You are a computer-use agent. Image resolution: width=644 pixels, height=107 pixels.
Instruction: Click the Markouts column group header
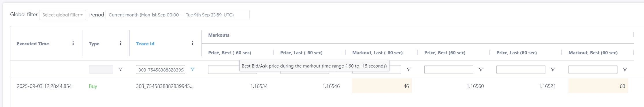pos(219,35)
